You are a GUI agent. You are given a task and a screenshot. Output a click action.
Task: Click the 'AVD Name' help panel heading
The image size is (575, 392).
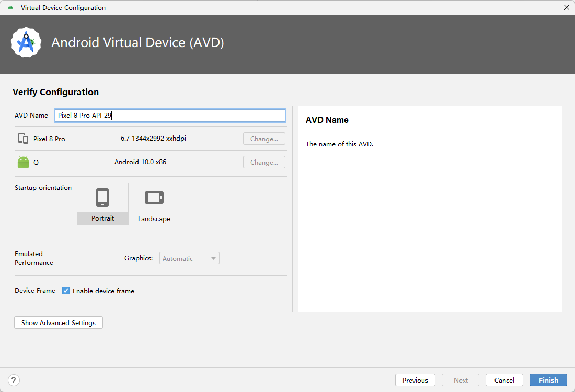[327, 120]
